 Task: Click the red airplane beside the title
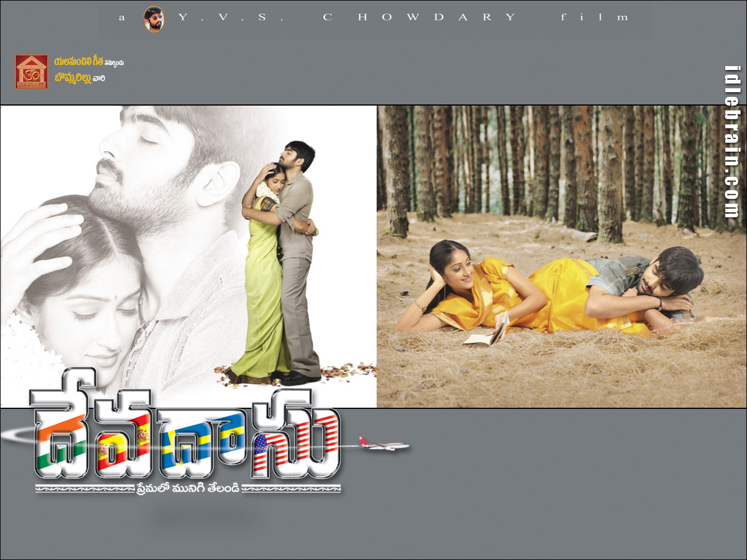(x=386, y=446)
